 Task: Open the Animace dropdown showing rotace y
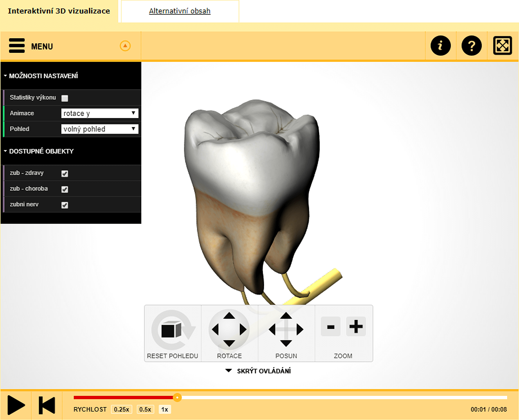point(99,113)
